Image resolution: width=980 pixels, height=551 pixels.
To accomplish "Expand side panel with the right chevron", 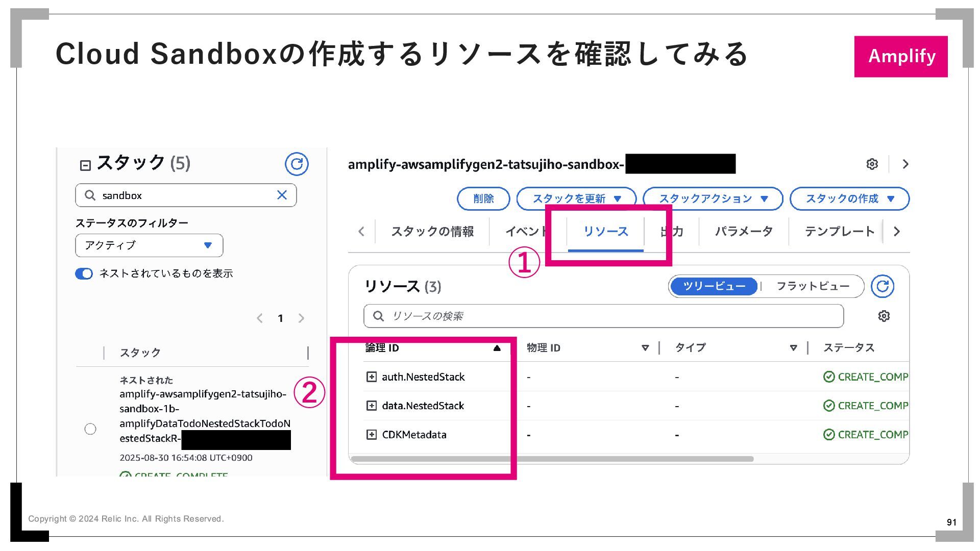I will tap(905, 164).
